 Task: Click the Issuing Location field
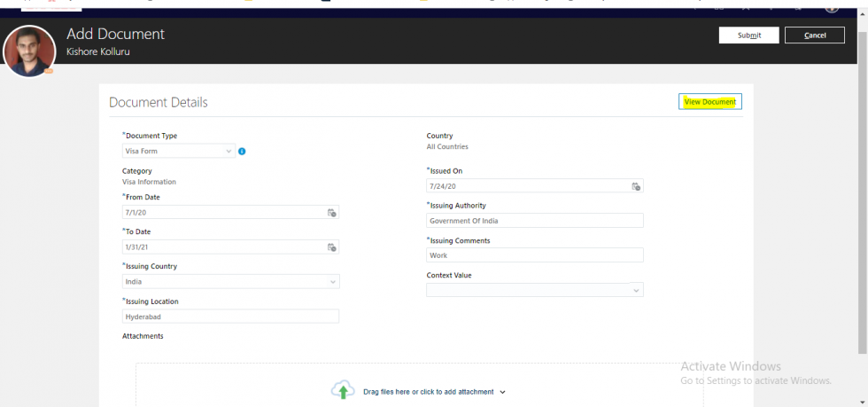click(x=230, y=317)
